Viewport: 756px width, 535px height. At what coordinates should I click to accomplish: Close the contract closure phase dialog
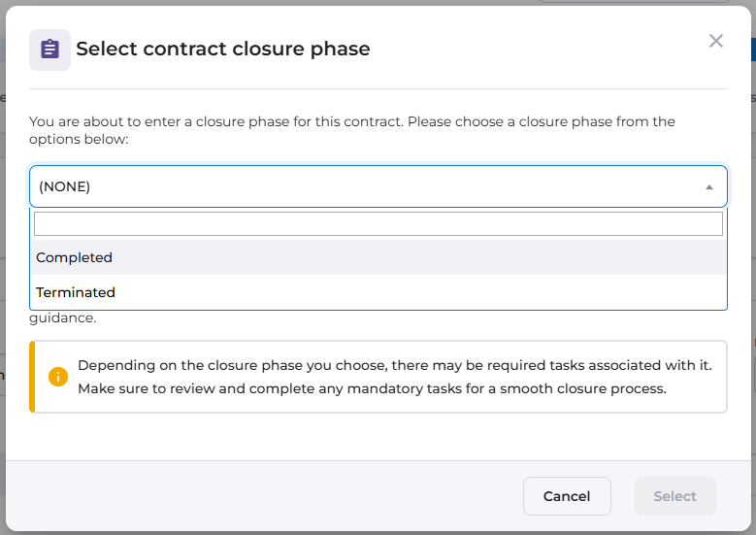click(716, 41)
